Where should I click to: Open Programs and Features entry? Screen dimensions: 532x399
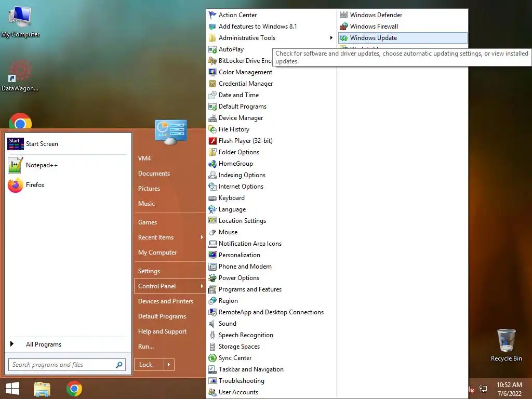point(271,289)
